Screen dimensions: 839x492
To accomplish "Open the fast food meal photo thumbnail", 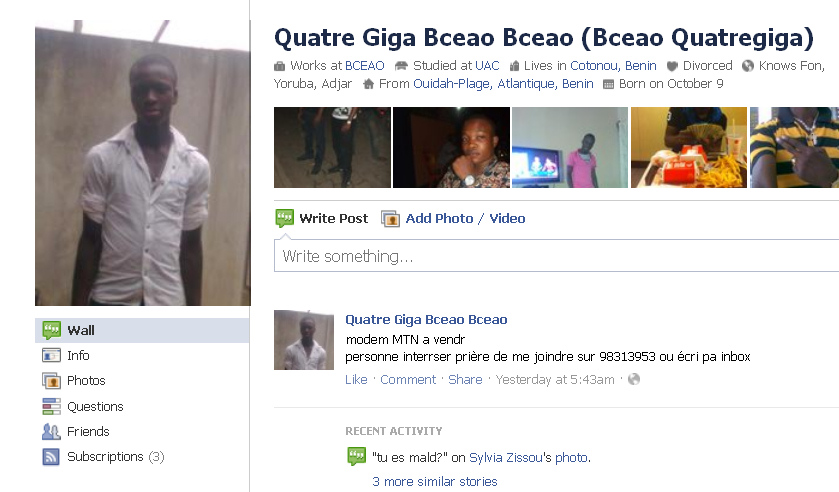I will [689, 147].
